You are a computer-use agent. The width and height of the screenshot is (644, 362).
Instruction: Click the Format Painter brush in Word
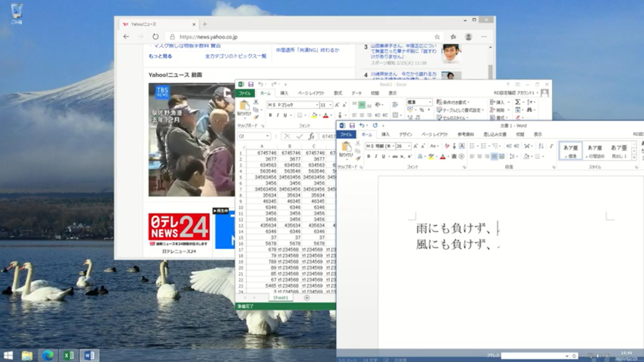tap(358, 159)
